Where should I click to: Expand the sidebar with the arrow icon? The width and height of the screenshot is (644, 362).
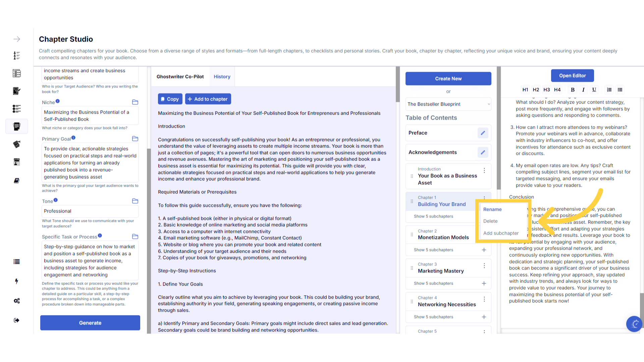point(16,39)
